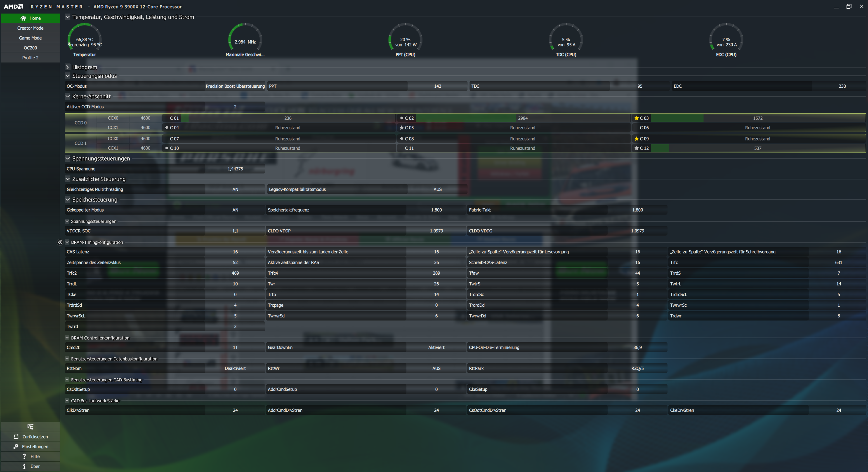868x472 pixels.
Task: Click the star marker on core C 12
Action: tap(637, 148)
